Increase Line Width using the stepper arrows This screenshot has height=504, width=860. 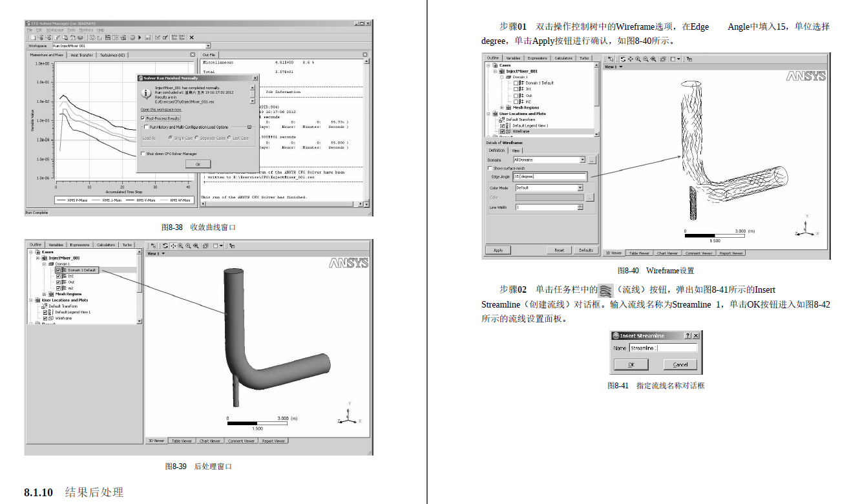tap(580, 207)
